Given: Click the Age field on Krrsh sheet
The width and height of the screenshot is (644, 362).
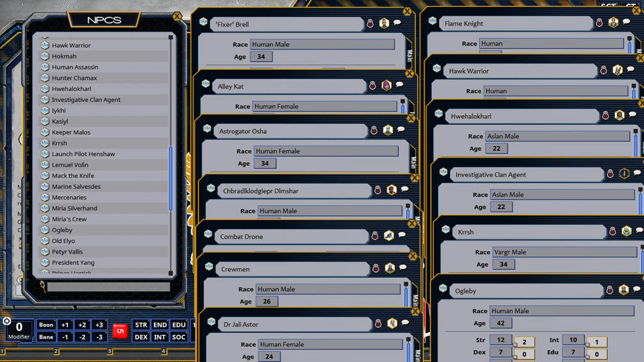Looking at the screenshot, I should [503, 264].
